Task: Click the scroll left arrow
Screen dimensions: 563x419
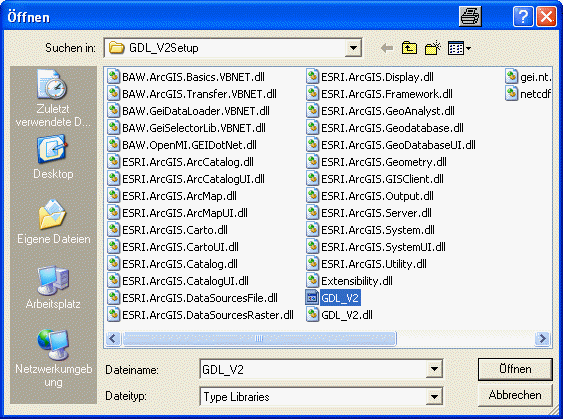Action: (113, 338)
